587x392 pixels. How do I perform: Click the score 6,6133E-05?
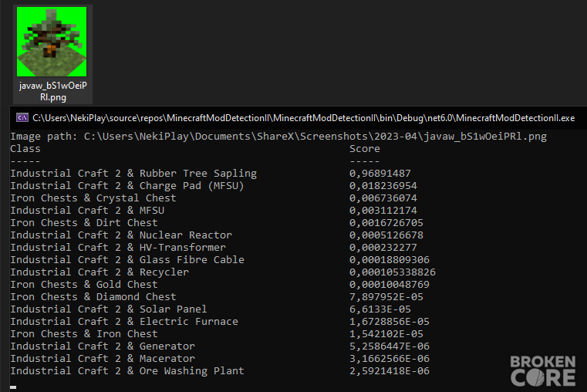[380, 309]
